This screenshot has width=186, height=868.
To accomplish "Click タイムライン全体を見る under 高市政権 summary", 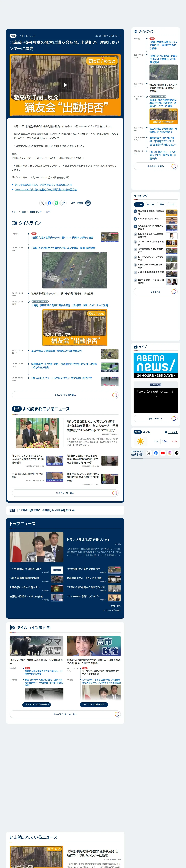I will (x=94, y=704).
